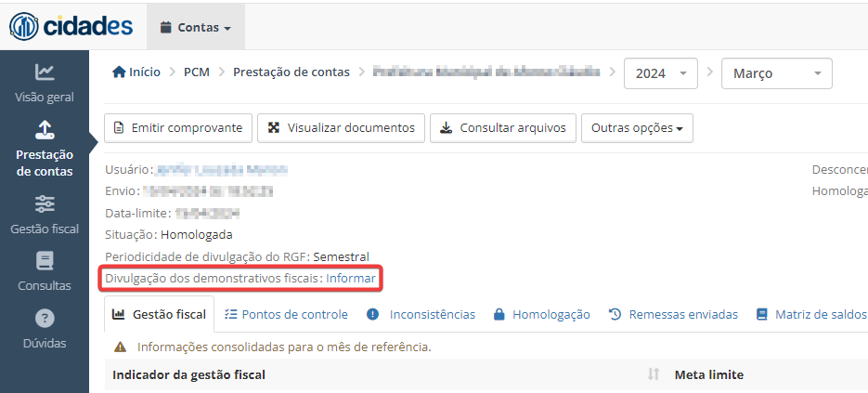Open the 2024 year dropdown

click(660, 73)
